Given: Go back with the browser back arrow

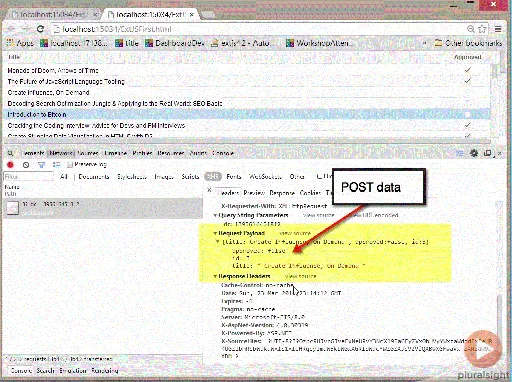Looking at the screenshot, I should coord(11,29).
